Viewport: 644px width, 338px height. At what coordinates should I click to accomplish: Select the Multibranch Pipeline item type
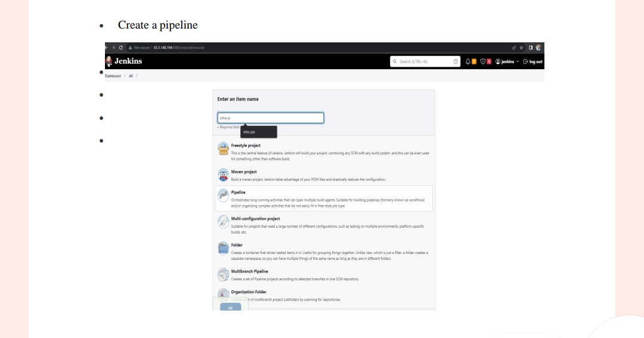(x=324, y=275)
